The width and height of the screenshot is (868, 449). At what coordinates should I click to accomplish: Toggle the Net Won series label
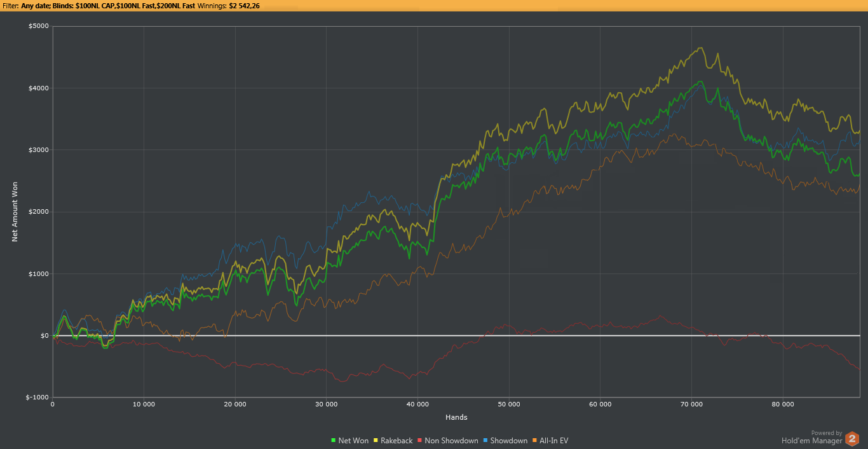pyautogui.click(x=353, y=441)
